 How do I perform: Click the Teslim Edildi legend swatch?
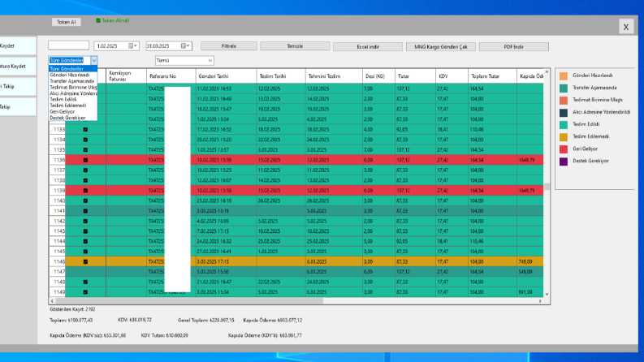(564, 125)
